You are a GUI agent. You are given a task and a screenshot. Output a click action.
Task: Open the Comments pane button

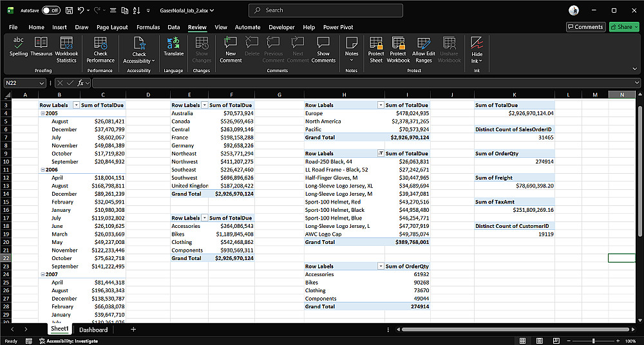(585, 27)
